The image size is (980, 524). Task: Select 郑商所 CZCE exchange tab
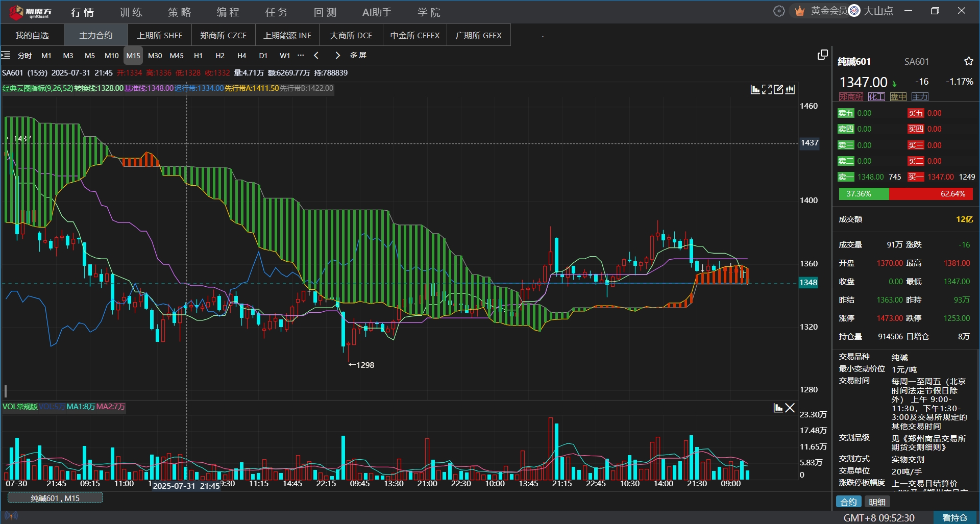pyautogui.click(x=224, y=35)
